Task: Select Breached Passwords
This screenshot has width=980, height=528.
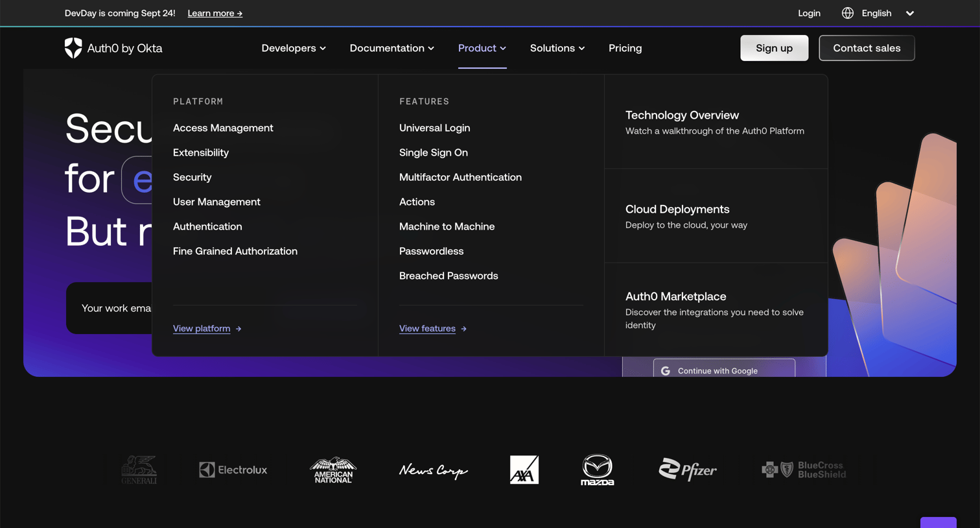Action: pos(449,276)
